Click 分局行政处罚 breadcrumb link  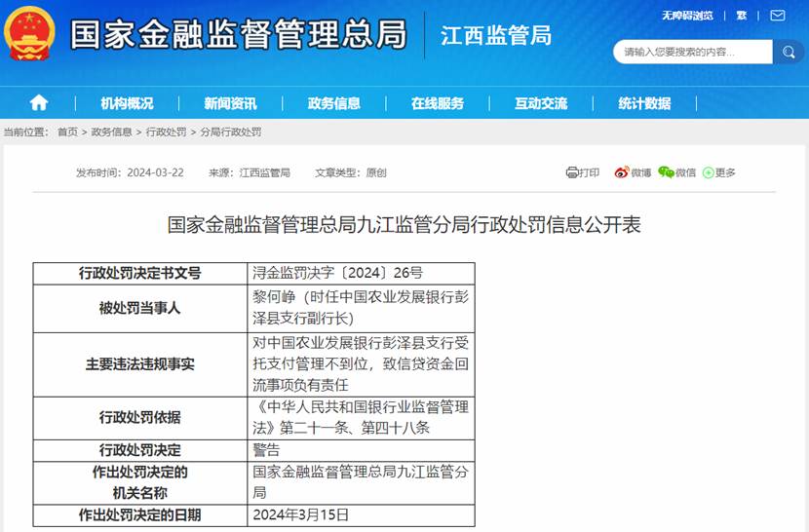coord(230,132)
